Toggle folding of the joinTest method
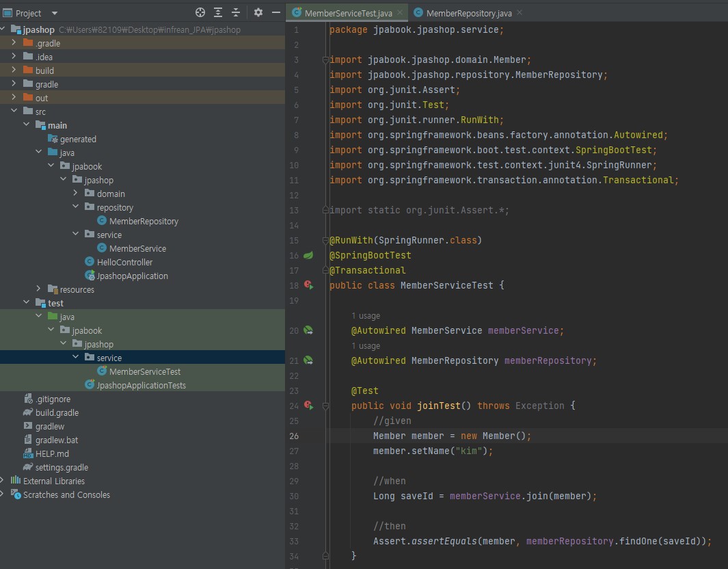 point(325,406)
